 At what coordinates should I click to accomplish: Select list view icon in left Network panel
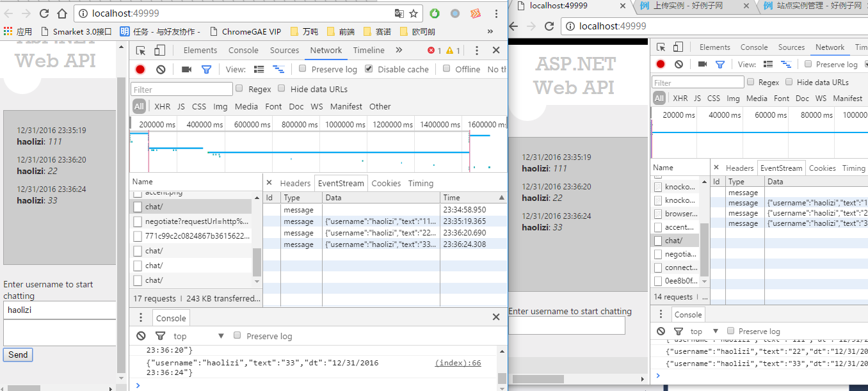(259, 69)
